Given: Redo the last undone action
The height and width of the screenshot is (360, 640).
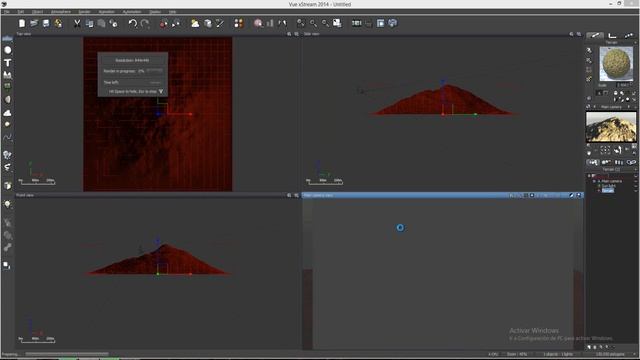Looking at the screenshot, I should 145,23.
